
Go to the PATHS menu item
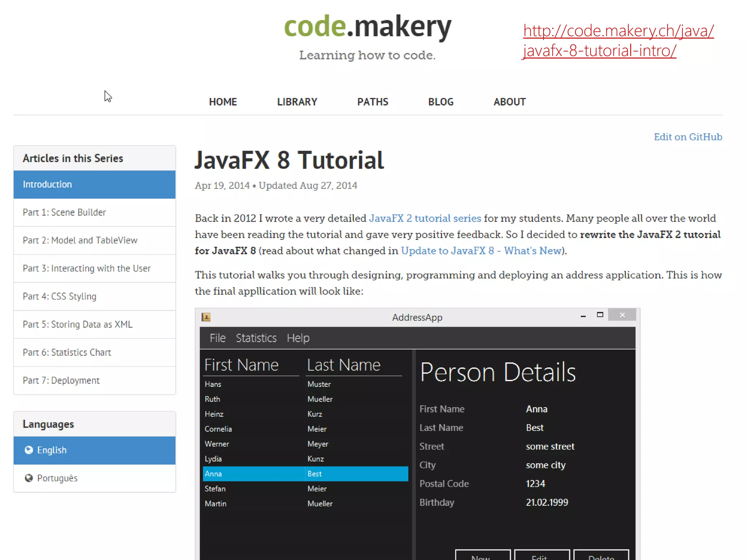(x=372, y=102)
